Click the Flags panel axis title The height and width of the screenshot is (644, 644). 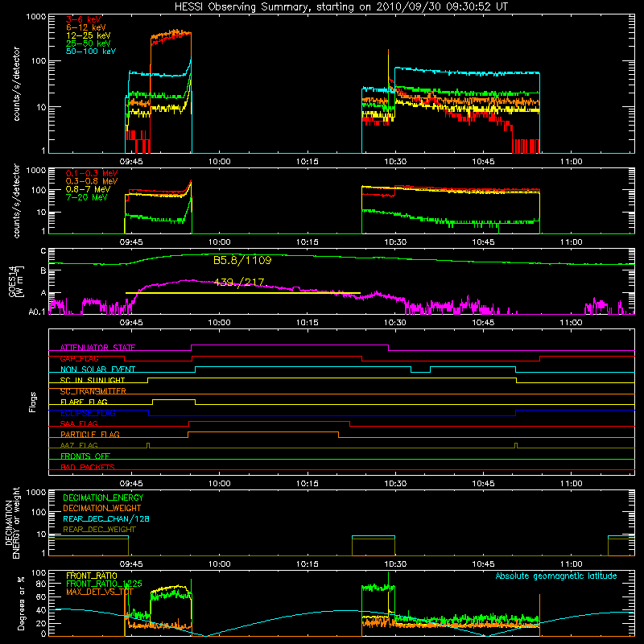(33, 402)
